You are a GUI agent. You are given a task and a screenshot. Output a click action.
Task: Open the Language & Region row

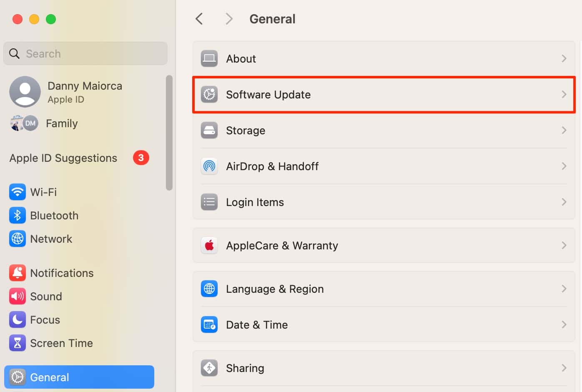(384, 289)
